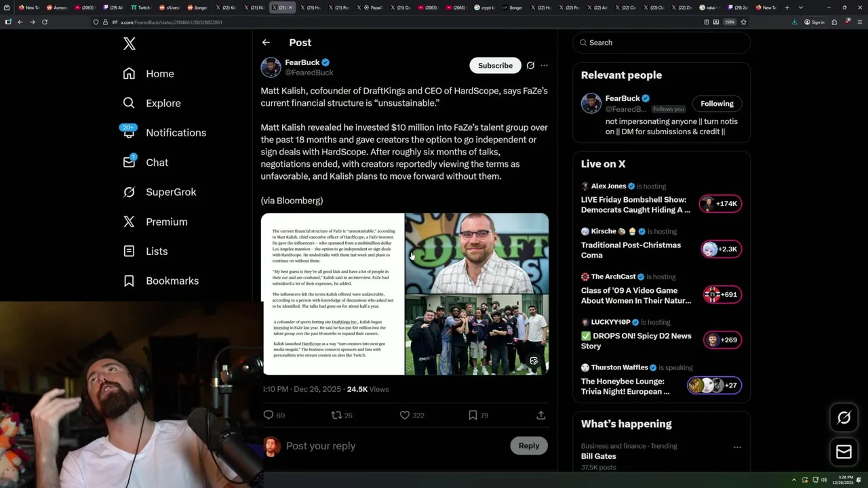
Task: Click the reply comment icon with 60
Action: click(x=269, y=415)
